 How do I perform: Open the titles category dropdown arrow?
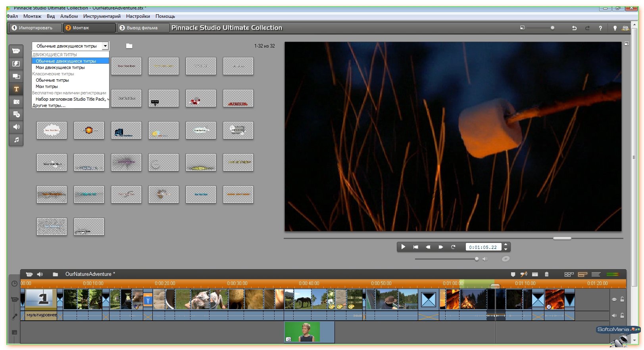[105, 46]
